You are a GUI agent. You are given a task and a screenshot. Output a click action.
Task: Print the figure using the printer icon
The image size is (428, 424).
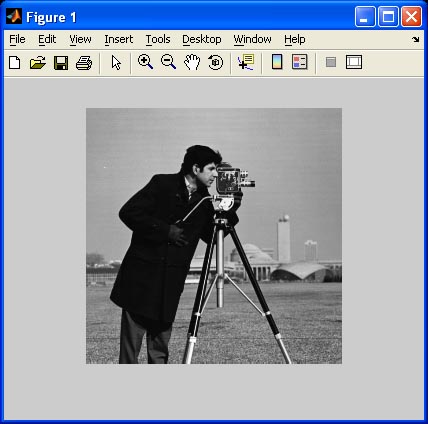[x=84, y=63]
